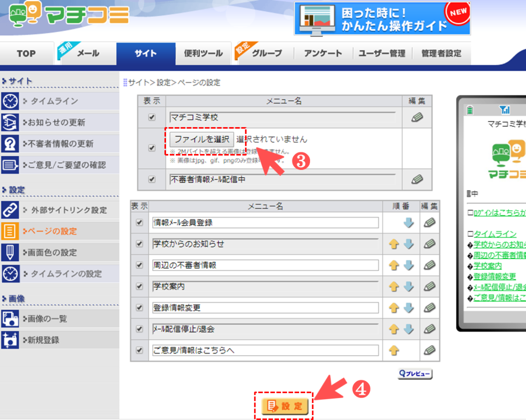Edit the 学校案内 menu with pencil icon
The width and height of the screenshot is (526, 420).
(430, 287)
